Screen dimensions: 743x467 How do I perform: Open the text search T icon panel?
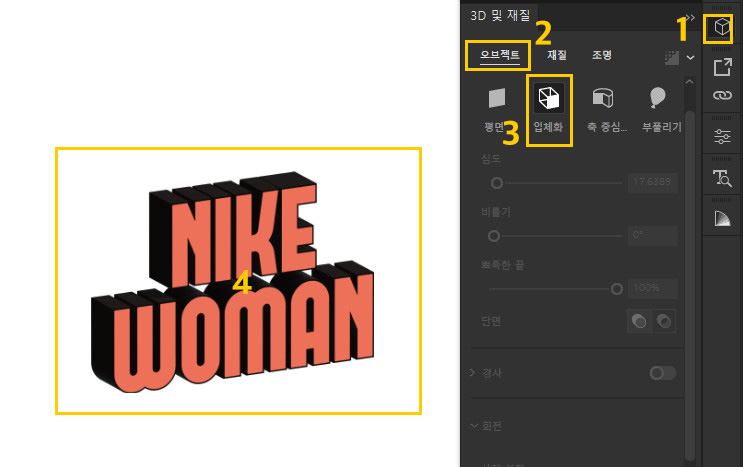[722, 178]
